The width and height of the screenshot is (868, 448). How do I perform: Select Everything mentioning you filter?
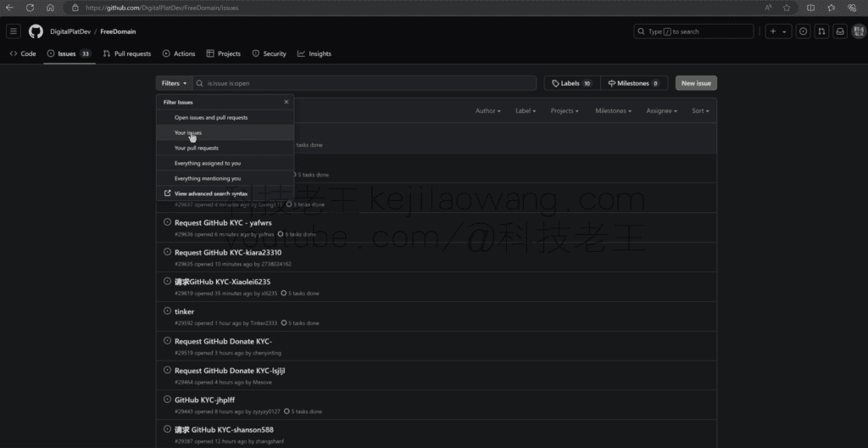tap(225, 178)
